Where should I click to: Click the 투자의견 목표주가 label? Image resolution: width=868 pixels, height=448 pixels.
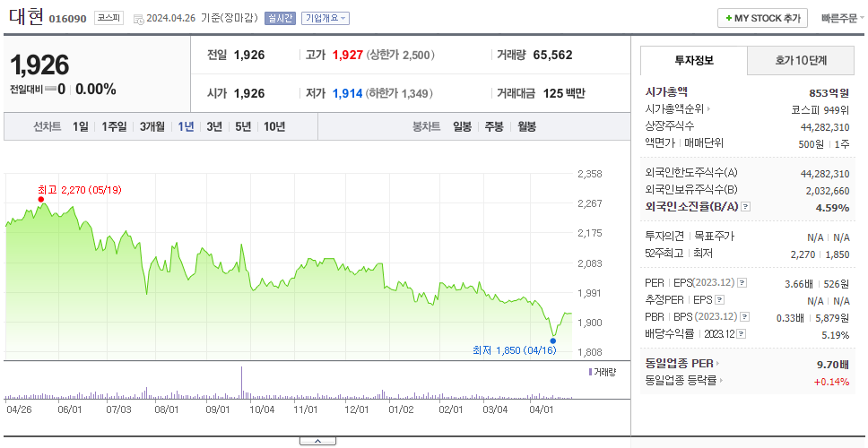pos(690,237)
